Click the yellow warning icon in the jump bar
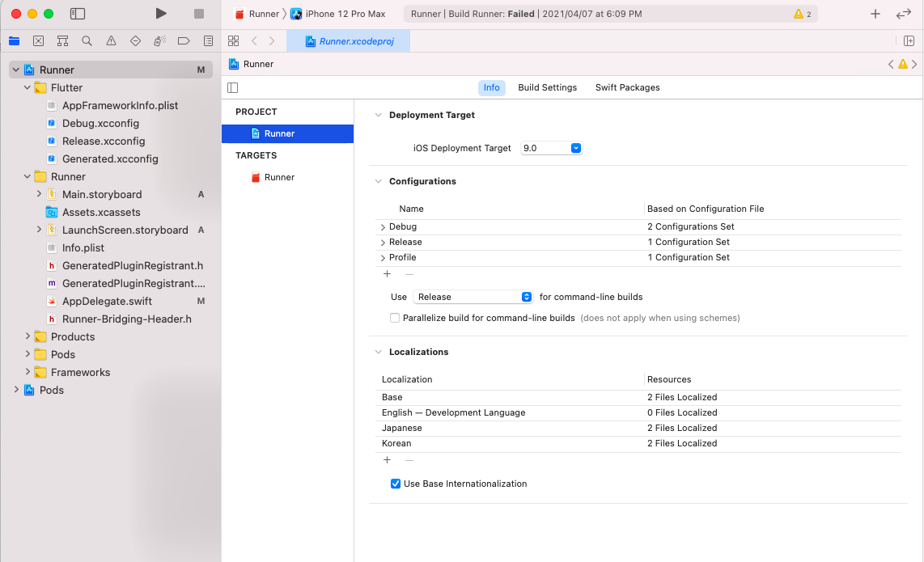 [903, 64]
